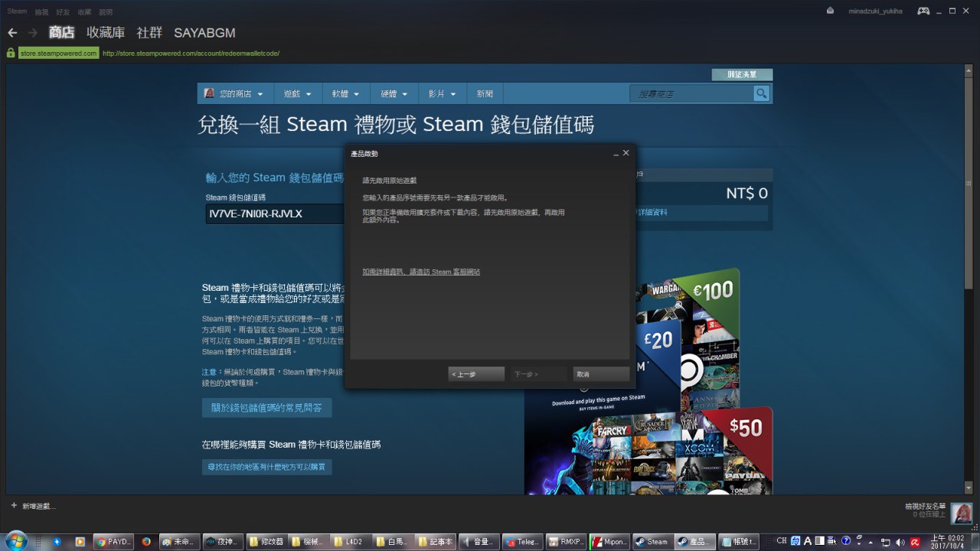
Task: Click the store search magnifier icon
Action: click(762, 93)
